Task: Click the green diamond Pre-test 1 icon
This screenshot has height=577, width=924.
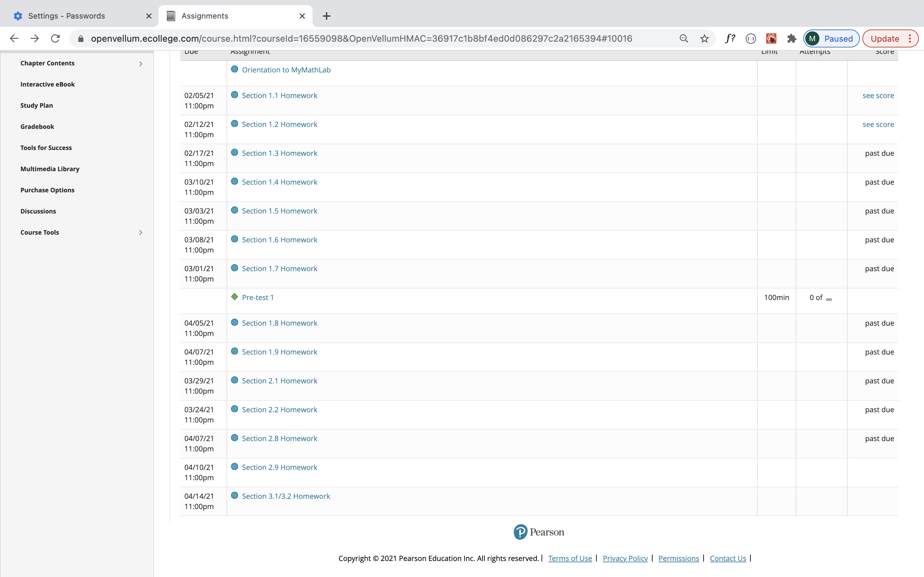Action: [235, 297]
